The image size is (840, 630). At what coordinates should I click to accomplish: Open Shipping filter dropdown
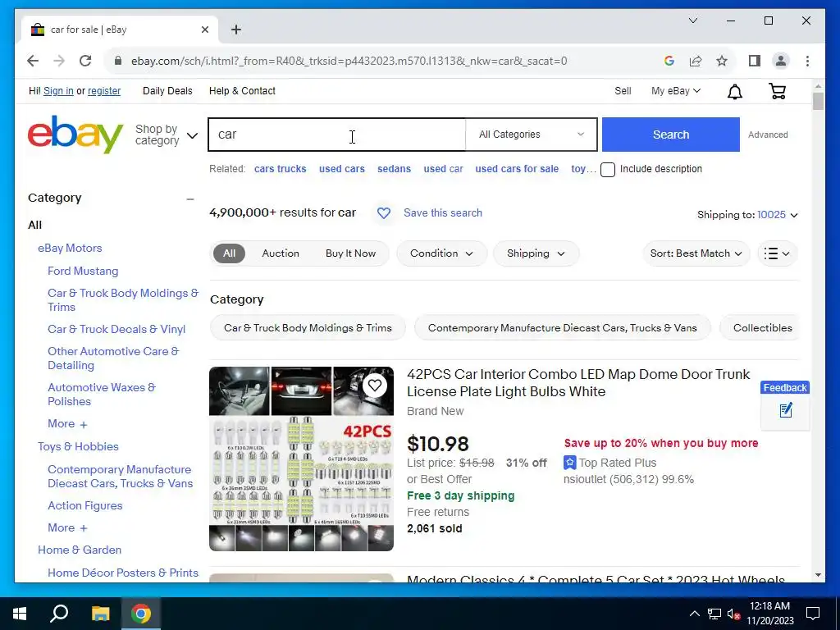(x=536, y=253)
